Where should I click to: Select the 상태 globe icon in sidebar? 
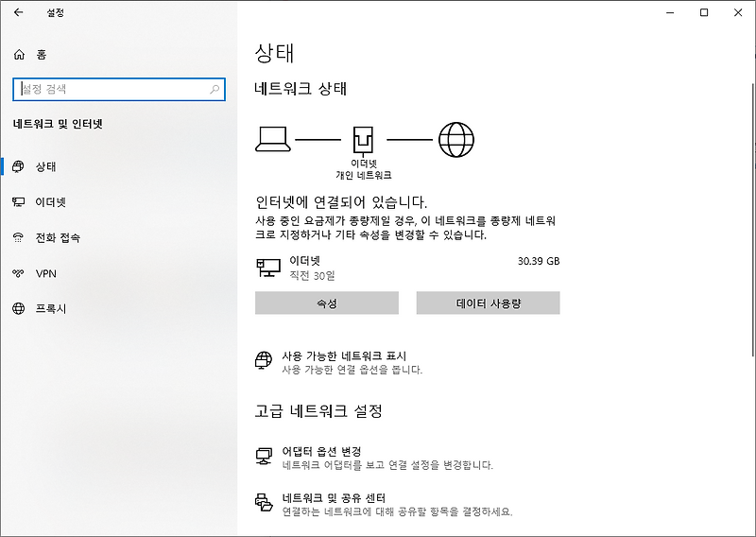coord(18,166)
